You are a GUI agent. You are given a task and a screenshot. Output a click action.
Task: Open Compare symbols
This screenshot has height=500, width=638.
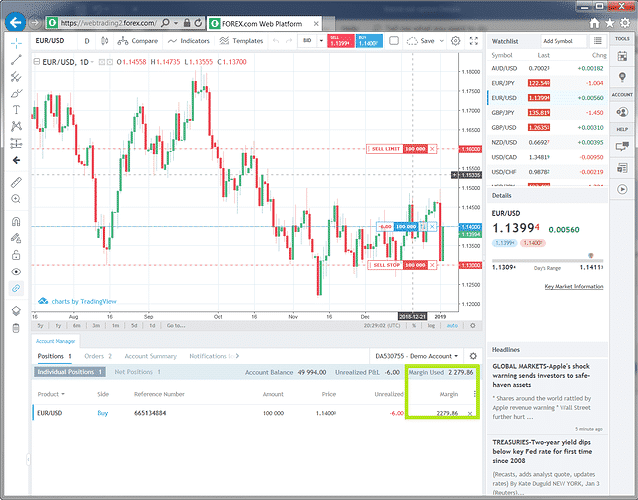138,41
